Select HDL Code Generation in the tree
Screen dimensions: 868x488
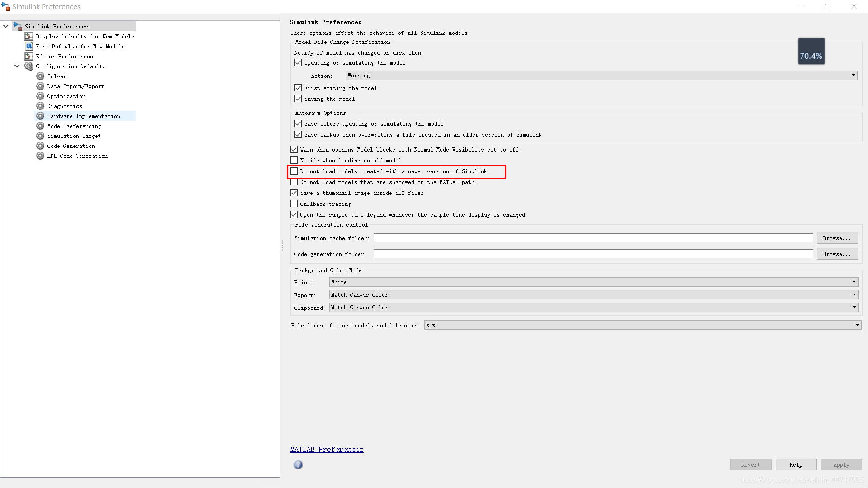(x=77, y=156)
